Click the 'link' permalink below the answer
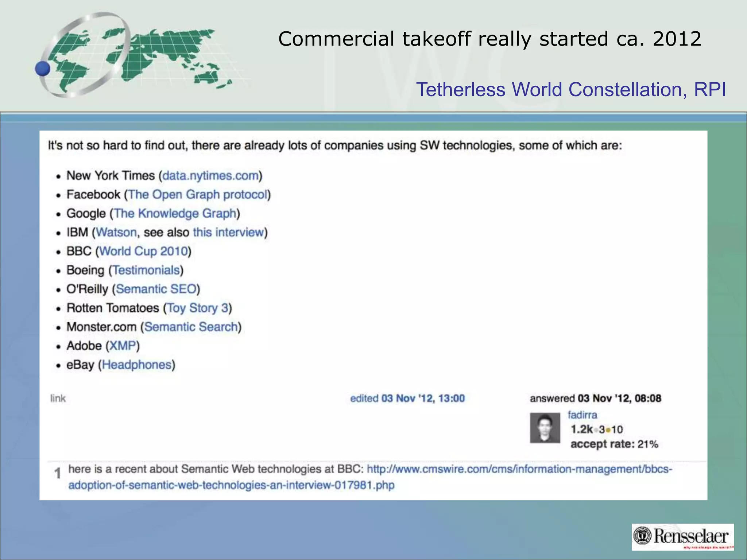This screenshot has width=747, height=560. (x=58, y=398)
